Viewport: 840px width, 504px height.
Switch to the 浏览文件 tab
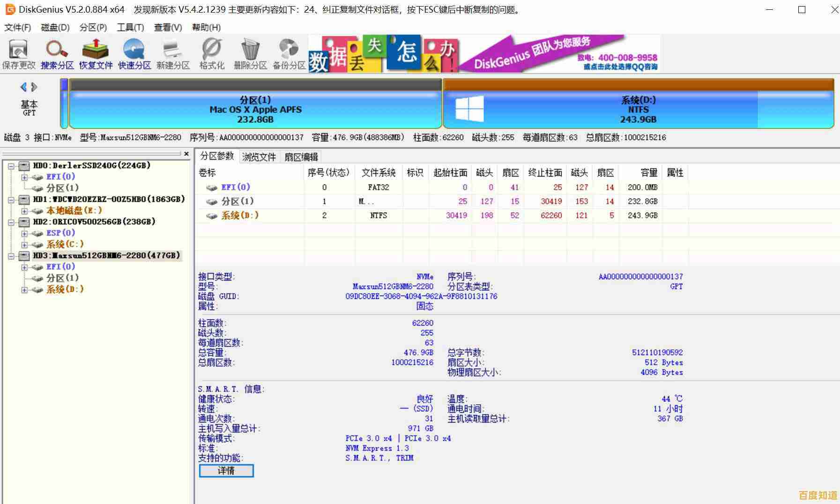[259, 156]
